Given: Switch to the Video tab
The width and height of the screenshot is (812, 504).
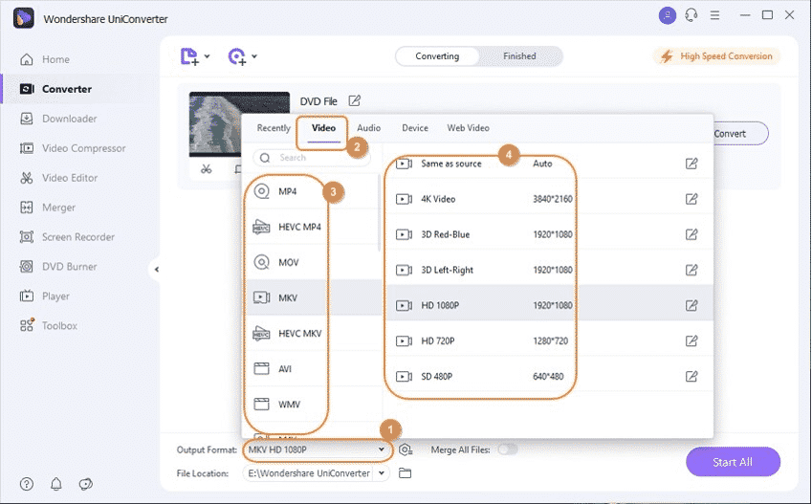Looking at the screenshot, I should click(x=323, y=128).
